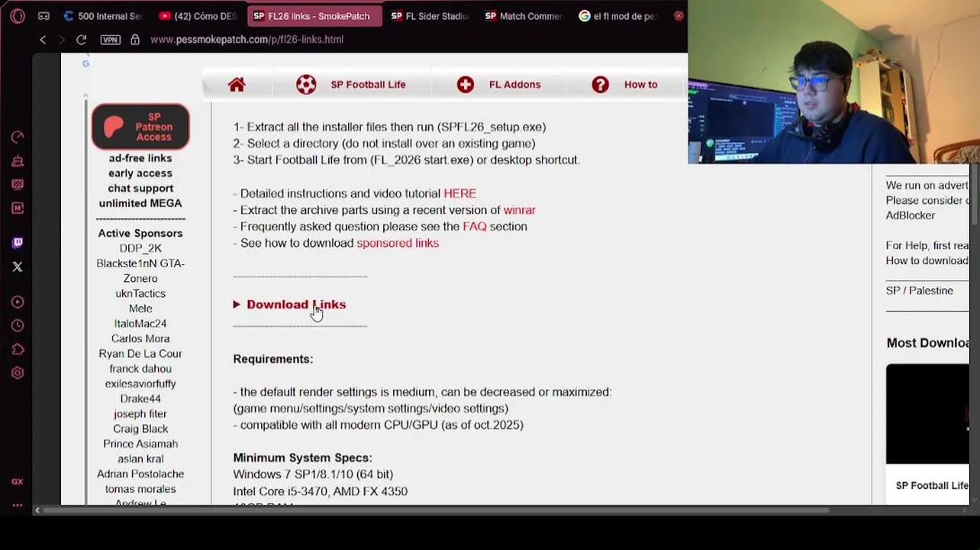Click the plus icon beside FL Addons

click(466, 85)
